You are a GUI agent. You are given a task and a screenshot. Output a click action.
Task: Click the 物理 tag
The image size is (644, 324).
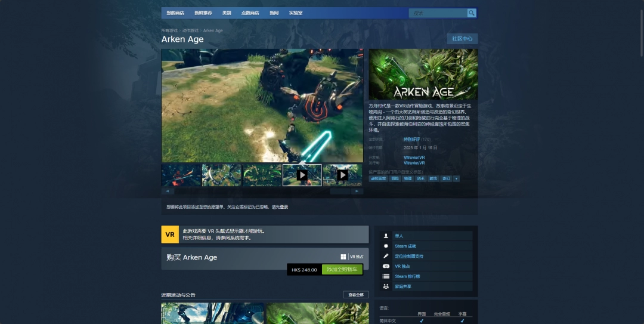(x=407, y=178)
